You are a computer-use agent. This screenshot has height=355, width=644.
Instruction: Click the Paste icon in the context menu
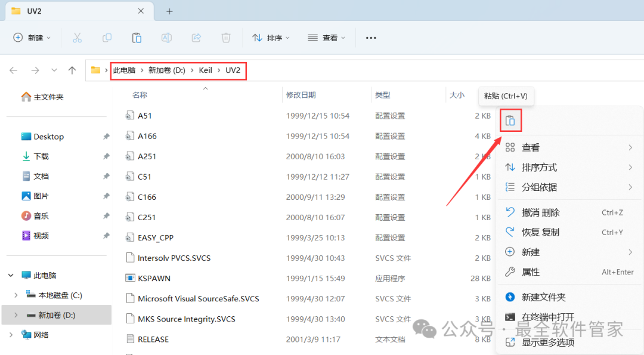(x=510, y=119)
